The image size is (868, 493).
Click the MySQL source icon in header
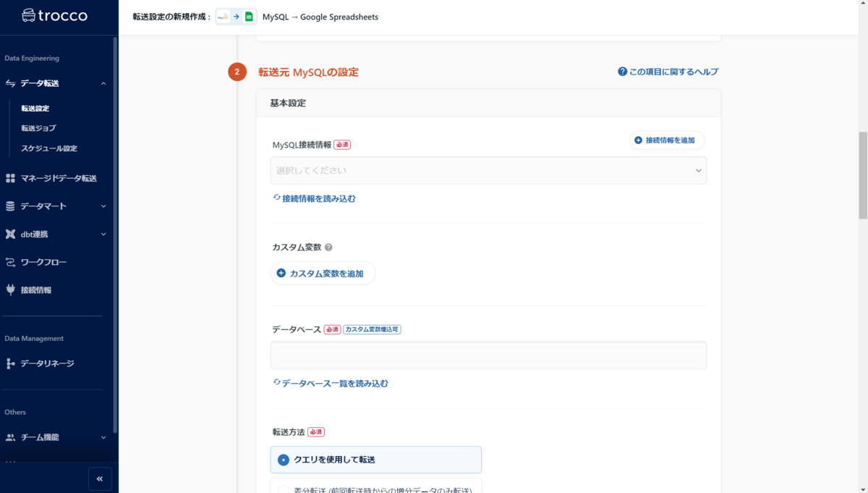tap(223, 17)
